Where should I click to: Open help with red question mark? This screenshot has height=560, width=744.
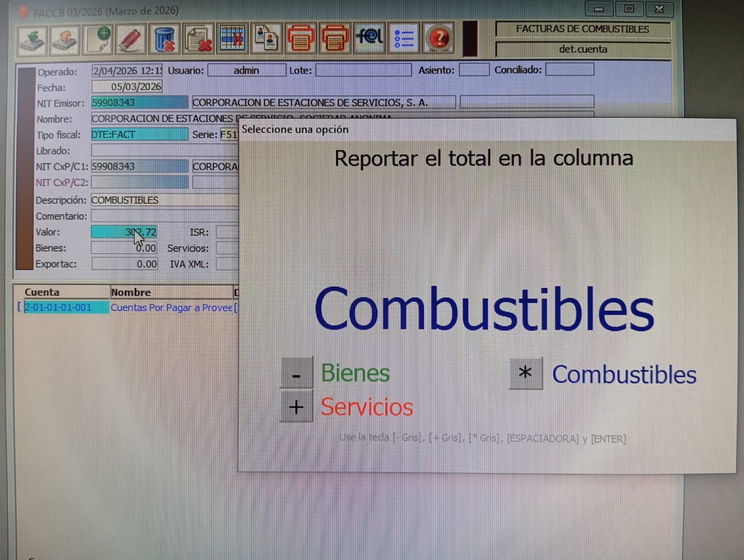click(x=438, y=39)
